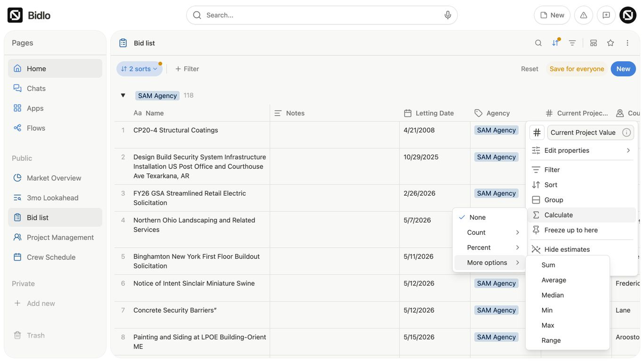Favorite the Bid list with star icon
This screenshot has height=362, width=644.
(x=610, y=43)
